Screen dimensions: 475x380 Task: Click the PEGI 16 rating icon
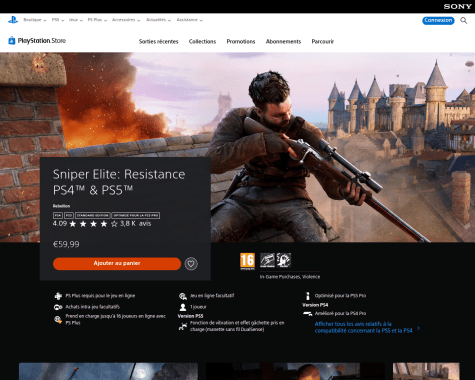(247, 261)
